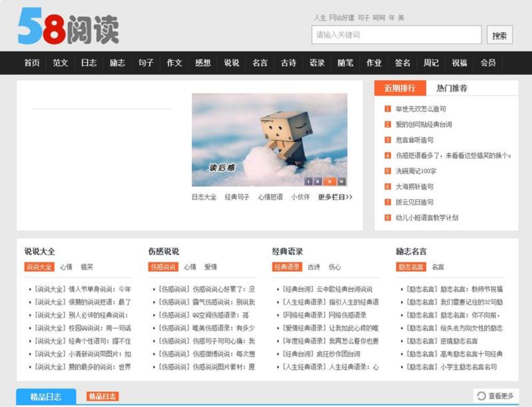Click the refresh icon beside 查看更多
The image size is (532, 407).
(482, 395)
